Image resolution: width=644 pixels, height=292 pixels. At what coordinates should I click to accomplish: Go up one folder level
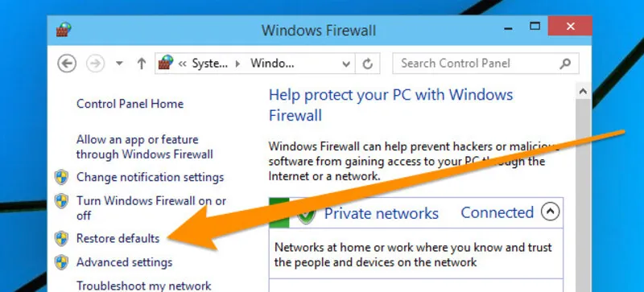[x=142, y=64]
